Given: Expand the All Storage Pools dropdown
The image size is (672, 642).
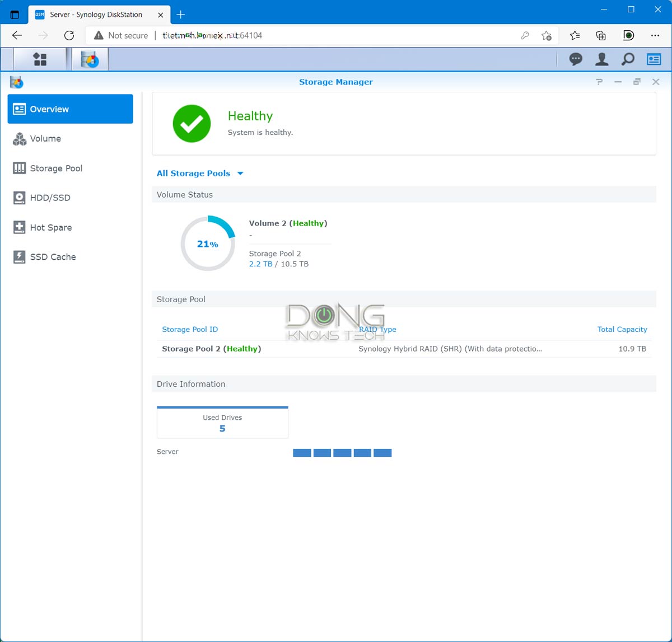Looking at the screenshot, I should pos(200,174).
